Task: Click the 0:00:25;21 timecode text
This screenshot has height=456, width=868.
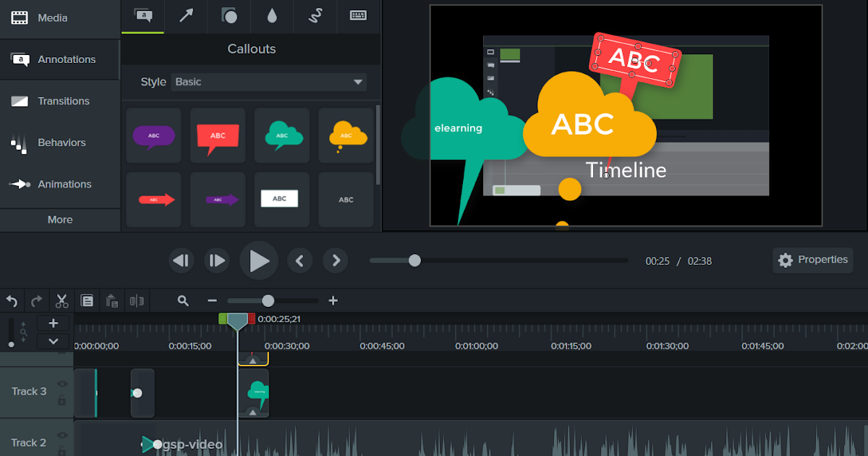Action: [279, 318]
